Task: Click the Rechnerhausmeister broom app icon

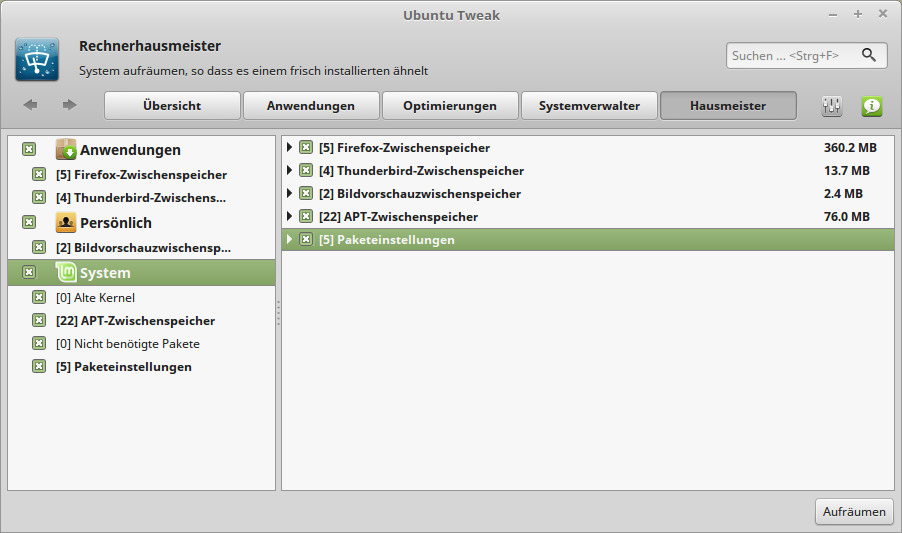Action: click(x=37, y=59)
